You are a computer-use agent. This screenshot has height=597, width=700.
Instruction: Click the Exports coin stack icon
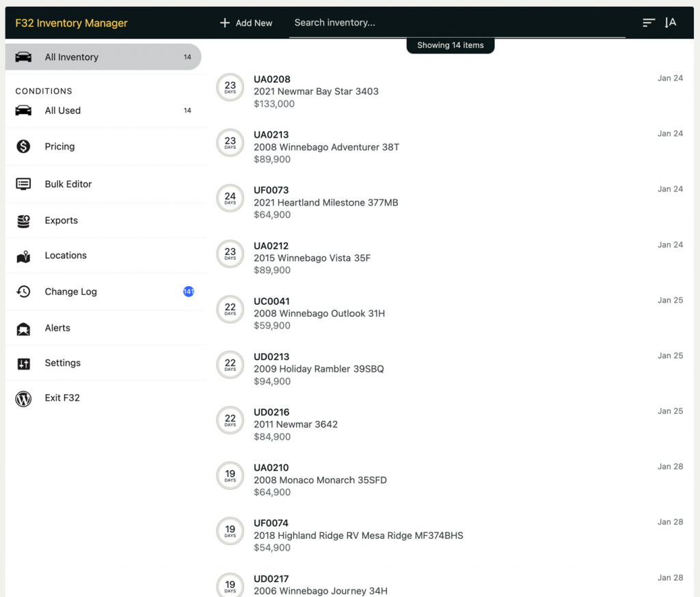coord(23,221)
